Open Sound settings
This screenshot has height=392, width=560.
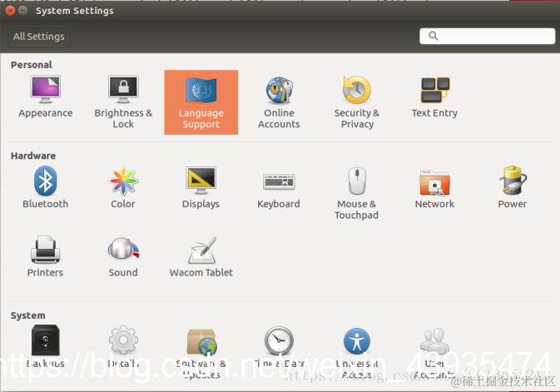point(123,256)
